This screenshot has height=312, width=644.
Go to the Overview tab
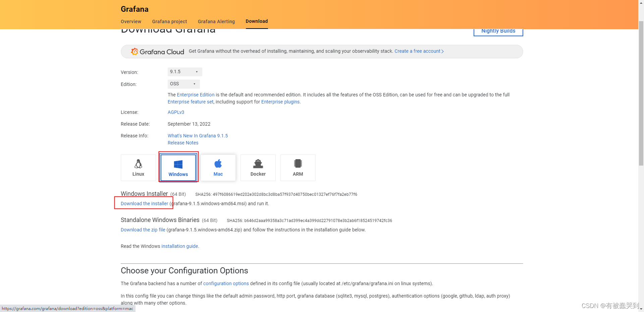[x=131, y=21]
